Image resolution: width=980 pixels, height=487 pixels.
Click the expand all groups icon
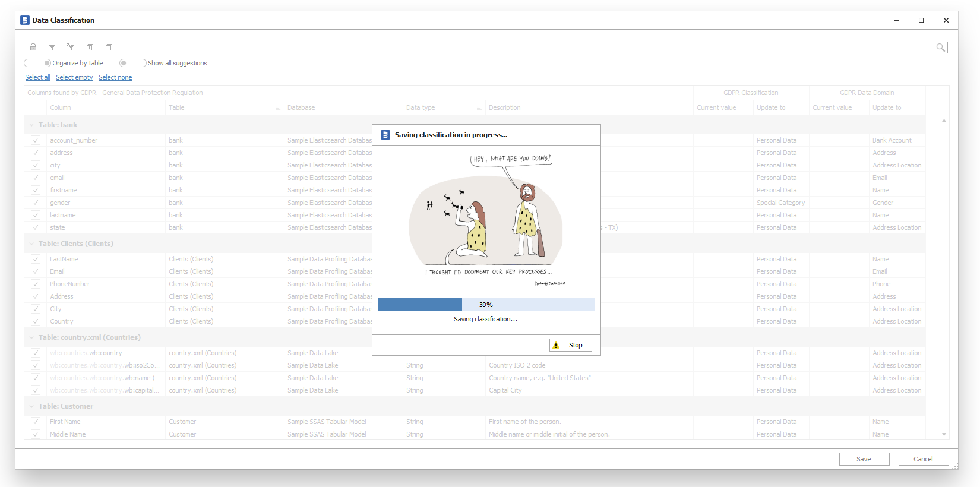click(x=90, y=47)
